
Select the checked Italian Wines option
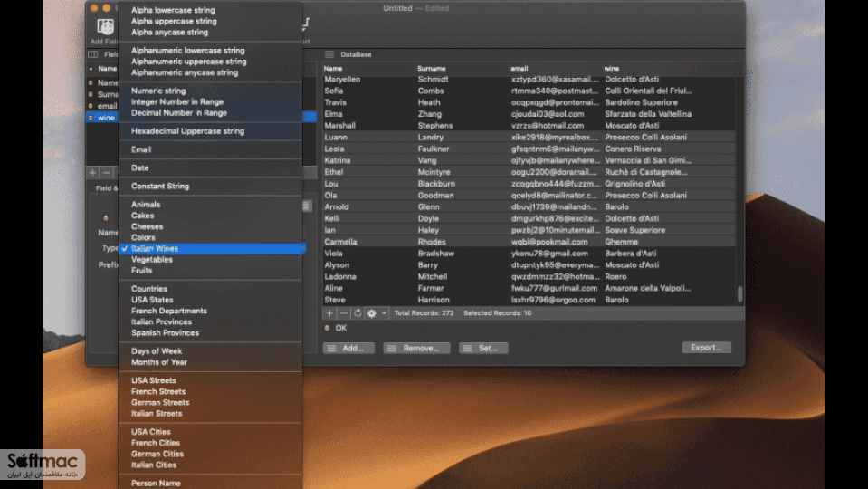[210, 249]
